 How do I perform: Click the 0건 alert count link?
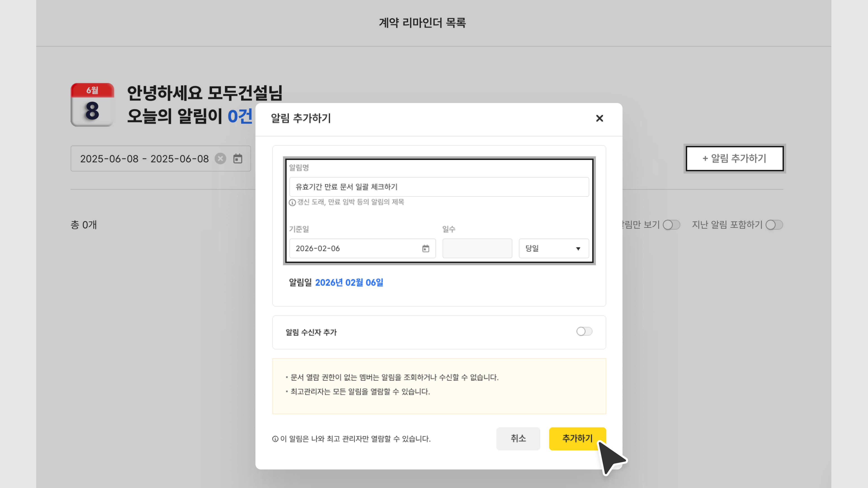coord(240,117)
